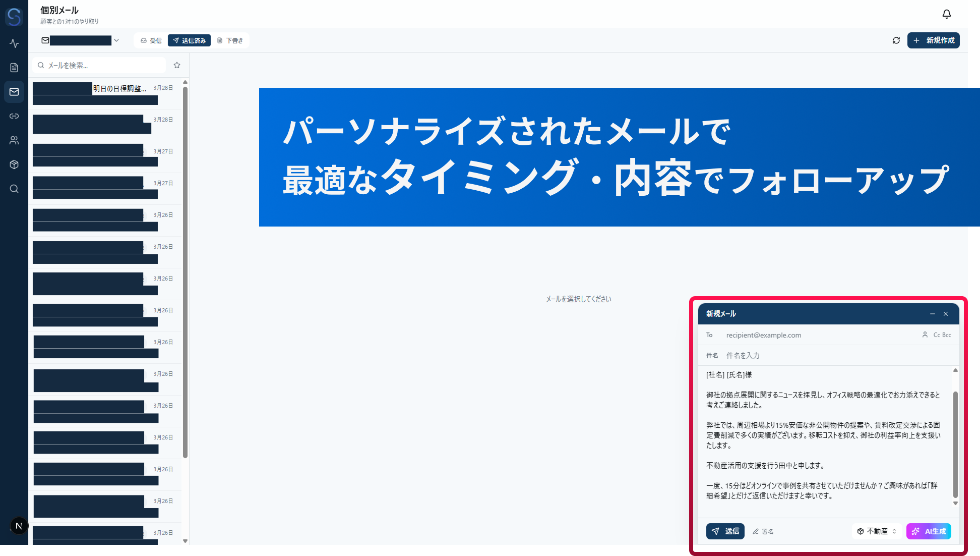Open the contacts people icon in sidebar
Viewport: 980px width, 556px height.
coord(14,140)
